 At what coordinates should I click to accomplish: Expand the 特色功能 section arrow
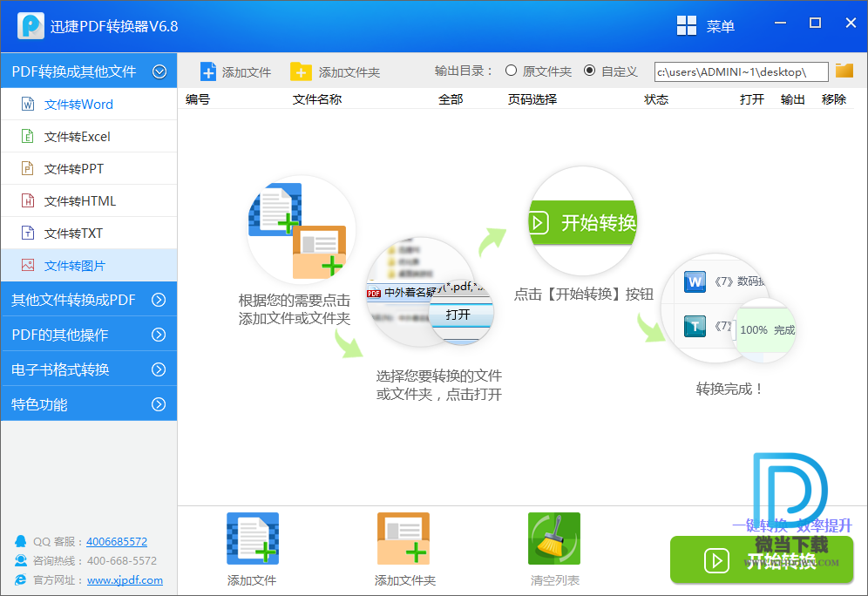[x=159, y=404]
